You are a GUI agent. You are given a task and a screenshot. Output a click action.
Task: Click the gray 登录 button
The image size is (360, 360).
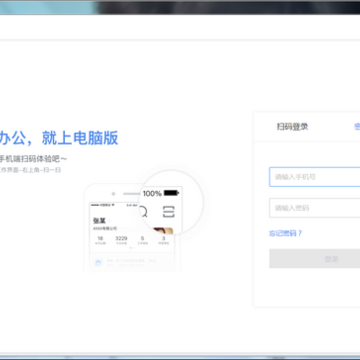[315, 259]
